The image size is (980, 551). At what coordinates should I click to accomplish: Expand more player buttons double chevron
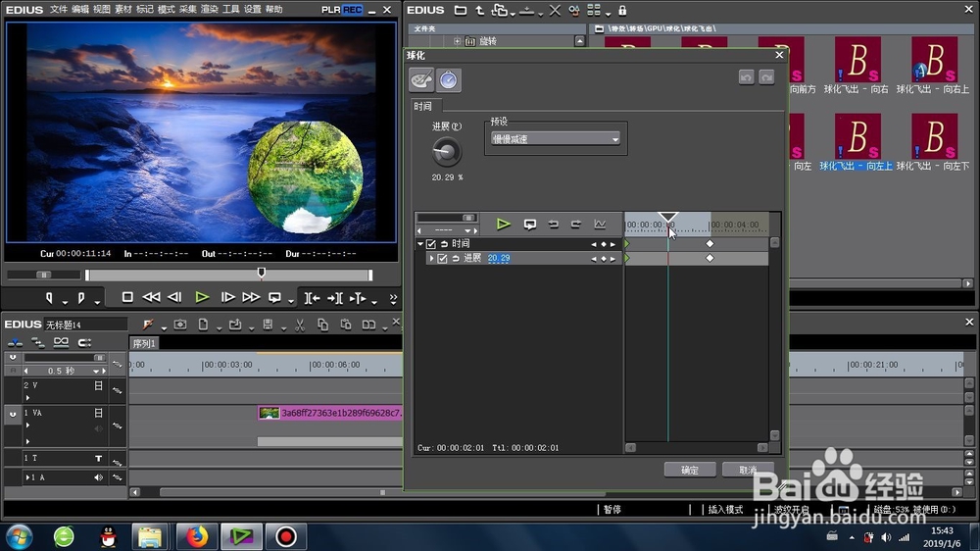point(393,298)
